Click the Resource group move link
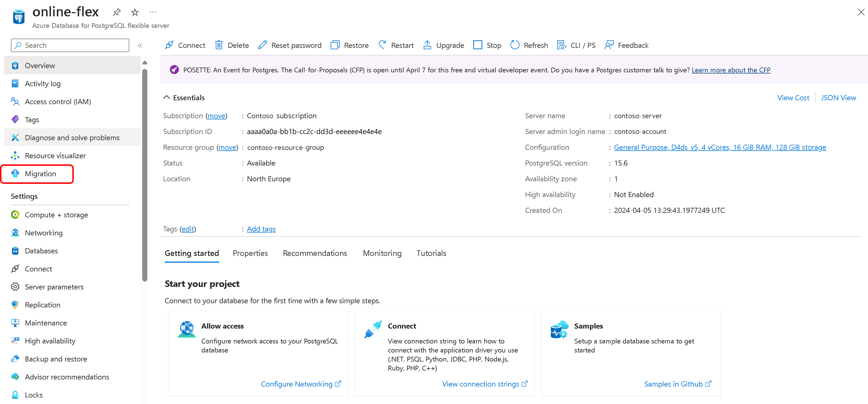This screenshot has height=404, width=868. click(227, 147)
